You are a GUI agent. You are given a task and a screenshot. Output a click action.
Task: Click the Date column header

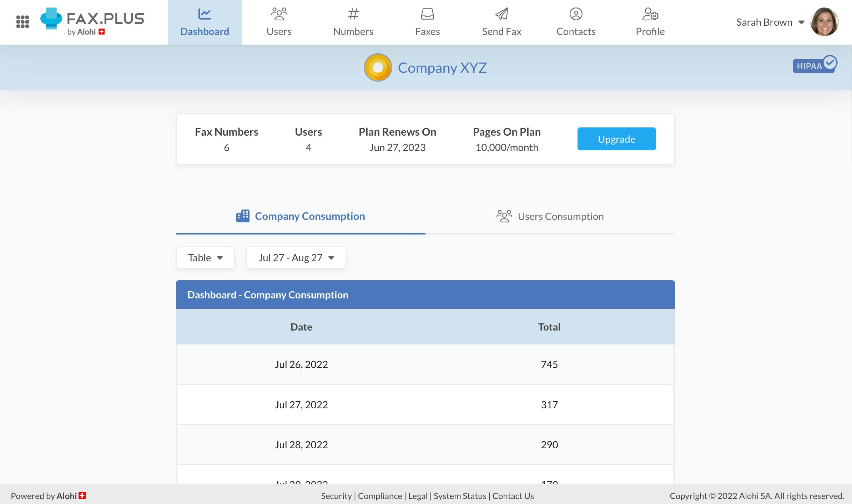[x=301, y=327]
